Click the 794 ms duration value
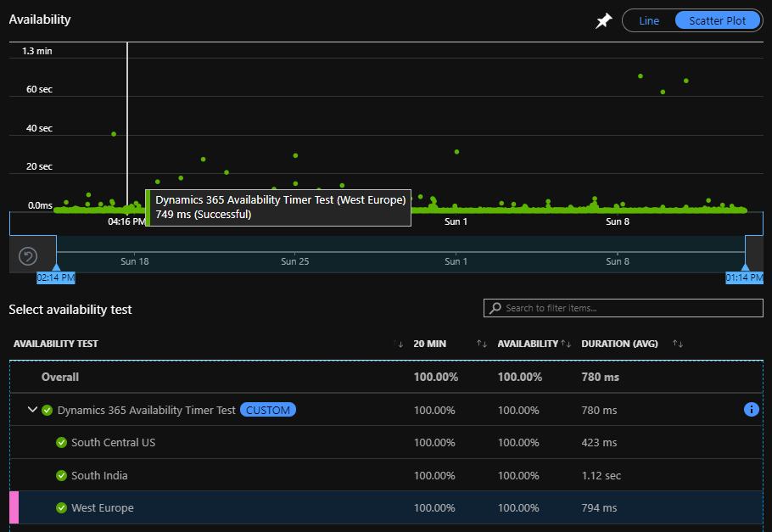772x532 pixels. pos(599,508)
